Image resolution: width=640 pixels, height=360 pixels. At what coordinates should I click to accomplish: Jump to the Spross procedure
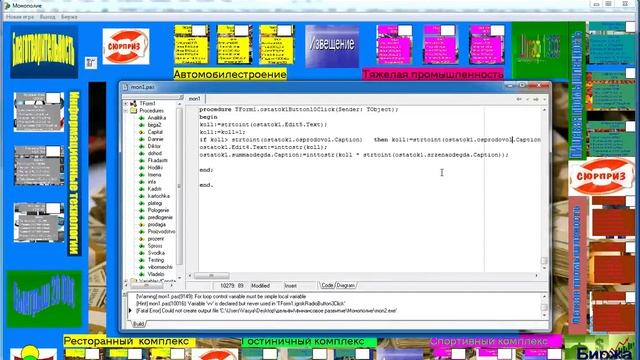point(155,246)
